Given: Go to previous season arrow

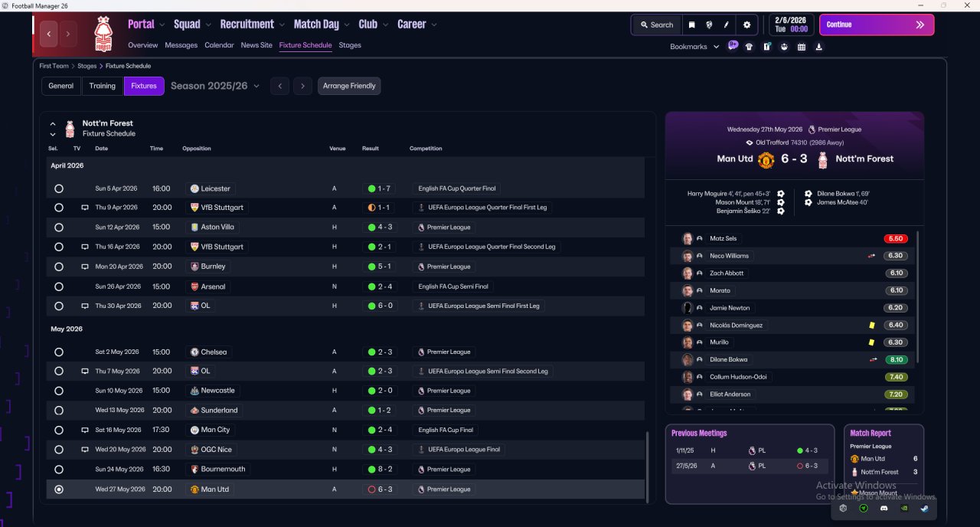Looking at the screenshot, I should [280, 86].
